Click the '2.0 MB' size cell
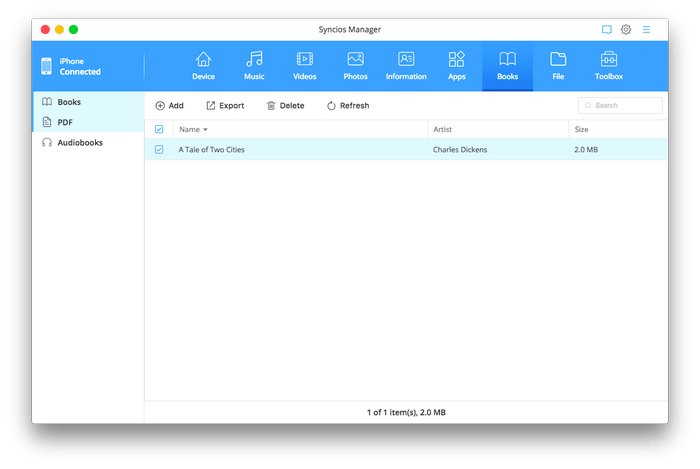This screenshot has width=700, height=469. (x=586, y=149)
